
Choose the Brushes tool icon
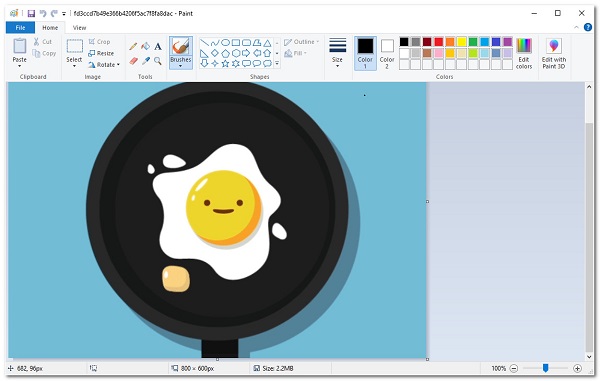click(181, 47)
